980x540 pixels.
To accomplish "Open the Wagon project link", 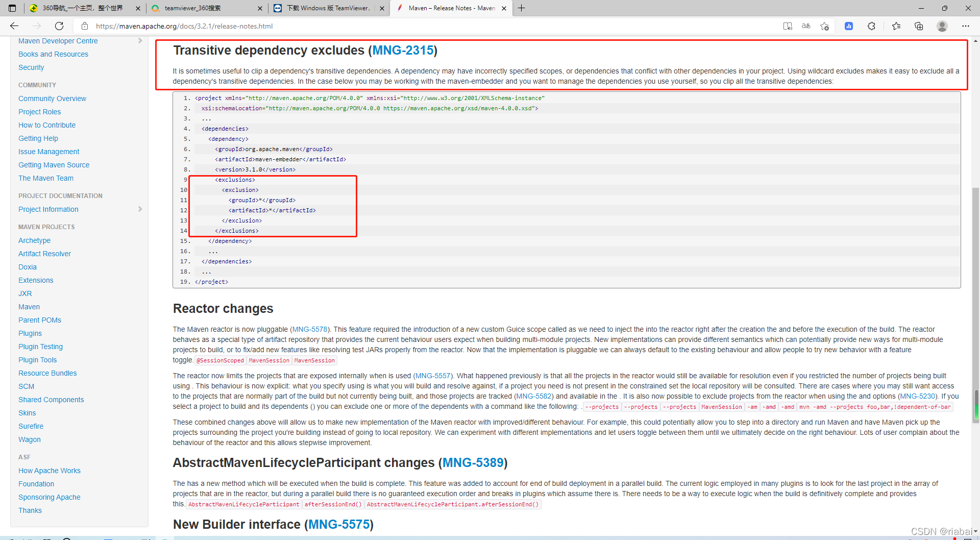I will pos(30,439).
